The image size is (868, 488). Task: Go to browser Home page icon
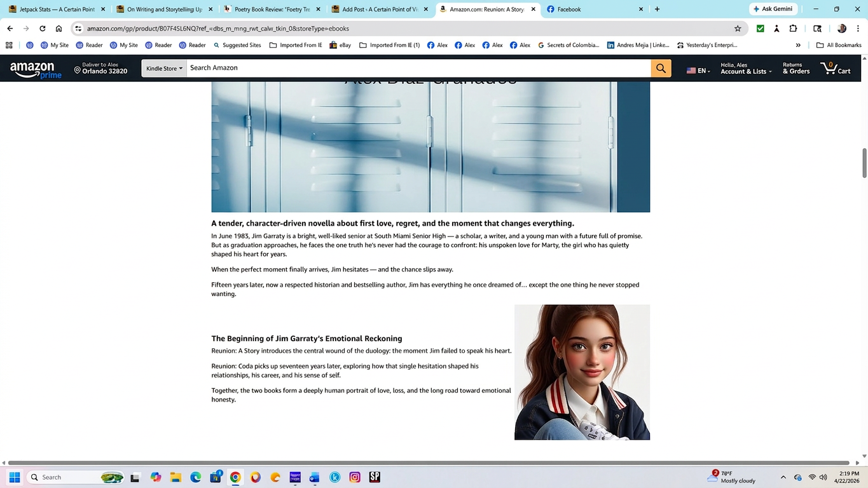(x=59, y=29)
